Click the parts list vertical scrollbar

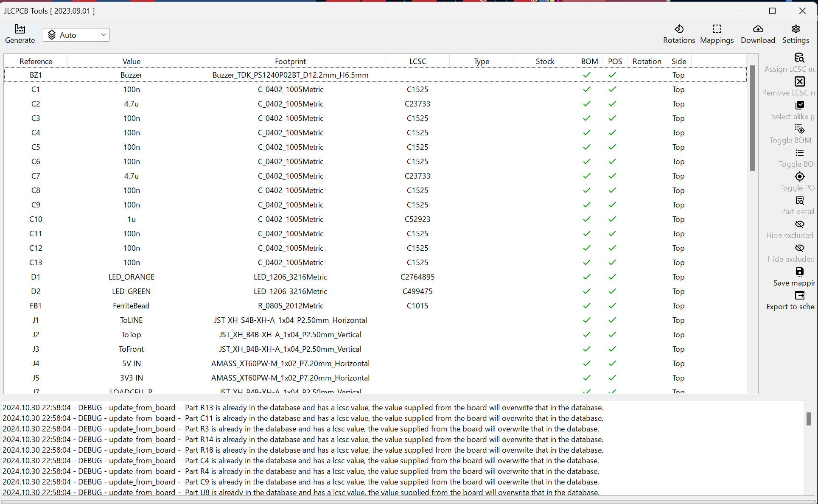point(752,118)
